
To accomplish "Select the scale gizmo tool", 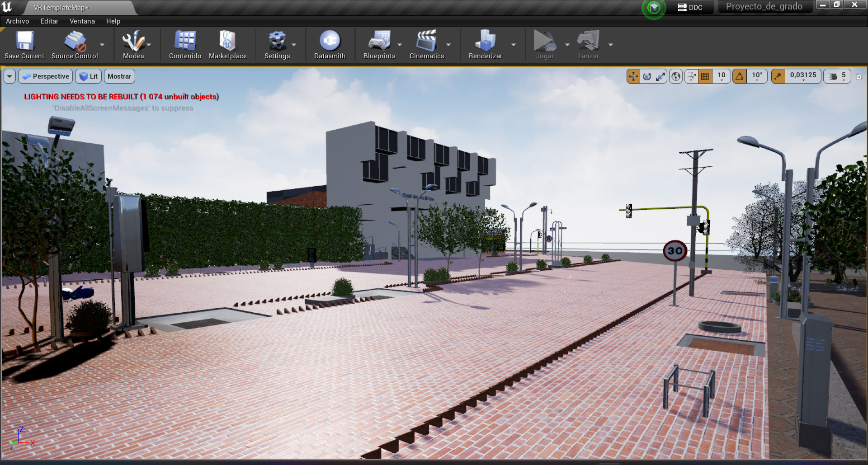I will click(x=660, y=76).
